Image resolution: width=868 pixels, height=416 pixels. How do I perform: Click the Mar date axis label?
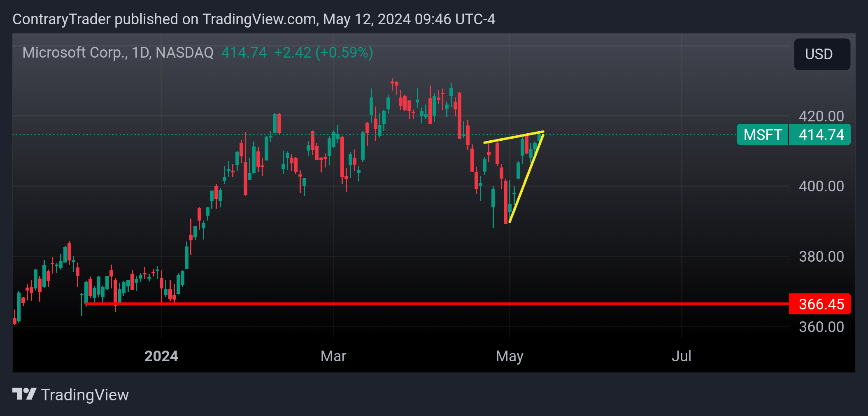[333, 356]
